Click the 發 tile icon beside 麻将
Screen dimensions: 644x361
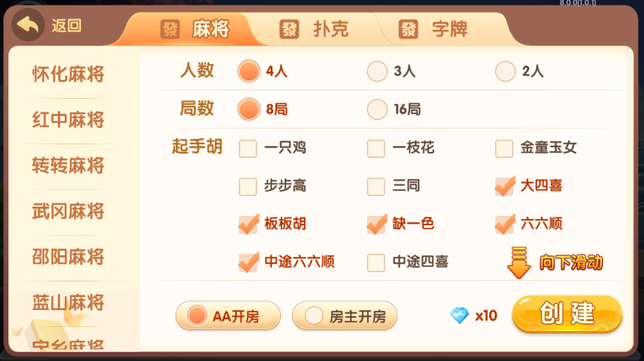tap(170, 29)
